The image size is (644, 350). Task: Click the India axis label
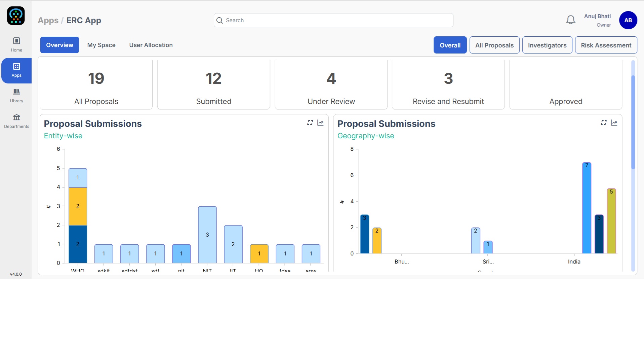tap(574, 261)
